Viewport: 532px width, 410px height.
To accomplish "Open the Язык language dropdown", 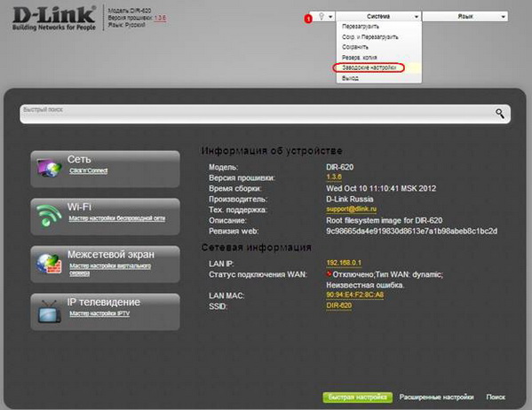I will click(465, 16).
